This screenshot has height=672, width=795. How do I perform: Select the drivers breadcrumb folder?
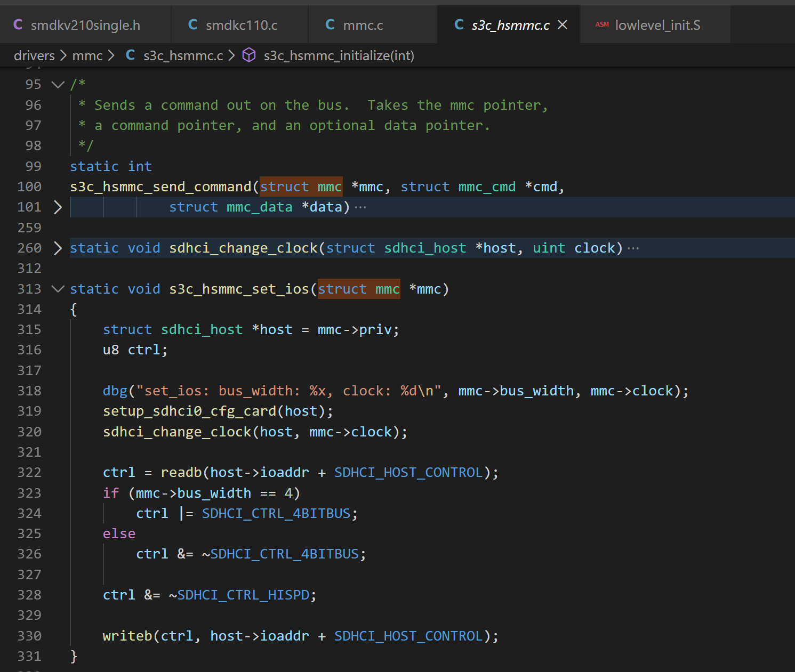(34, 55)
